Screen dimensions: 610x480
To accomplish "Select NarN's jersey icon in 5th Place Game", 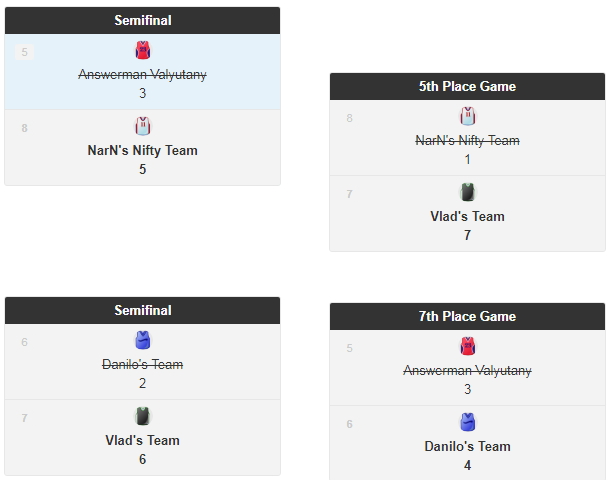I will 467,117.
